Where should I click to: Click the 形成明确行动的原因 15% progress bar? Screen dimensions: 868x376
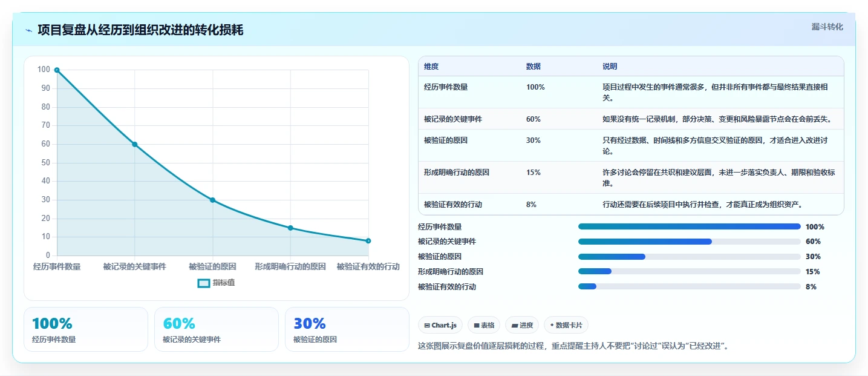click(x=690, y=271)
